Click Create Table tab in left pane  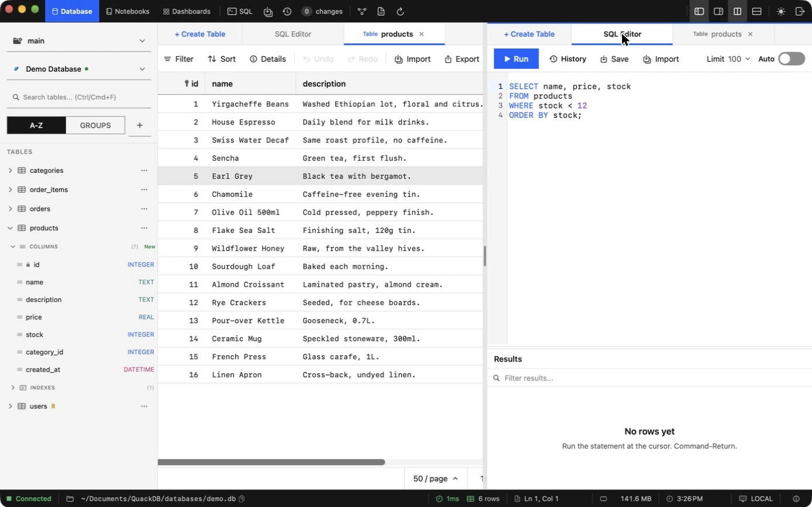click(x=200, y=34)
